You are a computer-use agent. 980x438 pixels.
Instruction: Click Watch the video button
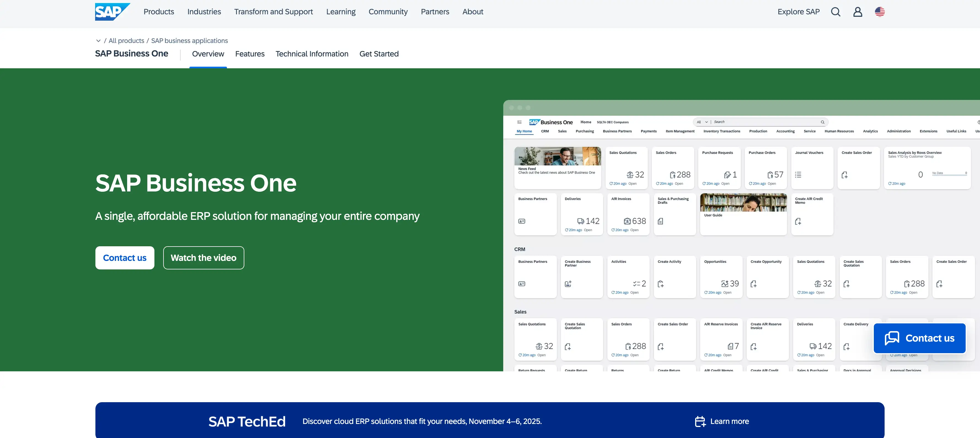(x=204, y=258)
